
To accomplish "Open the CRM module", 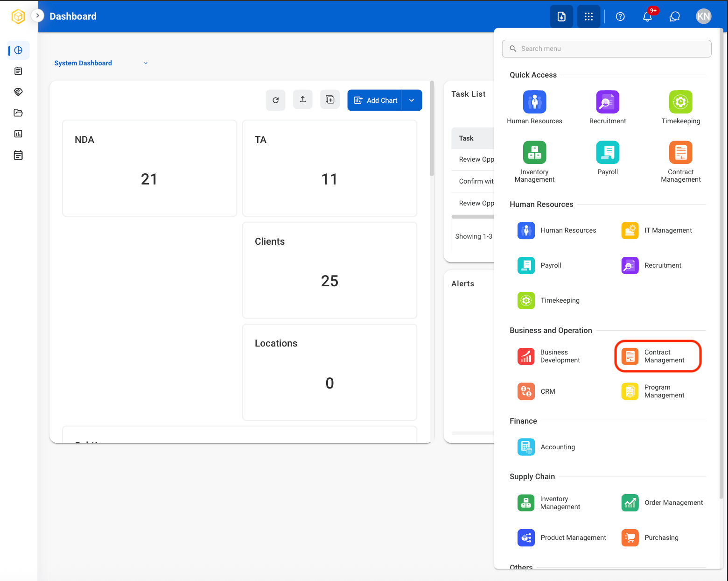I will pos(537,391).
